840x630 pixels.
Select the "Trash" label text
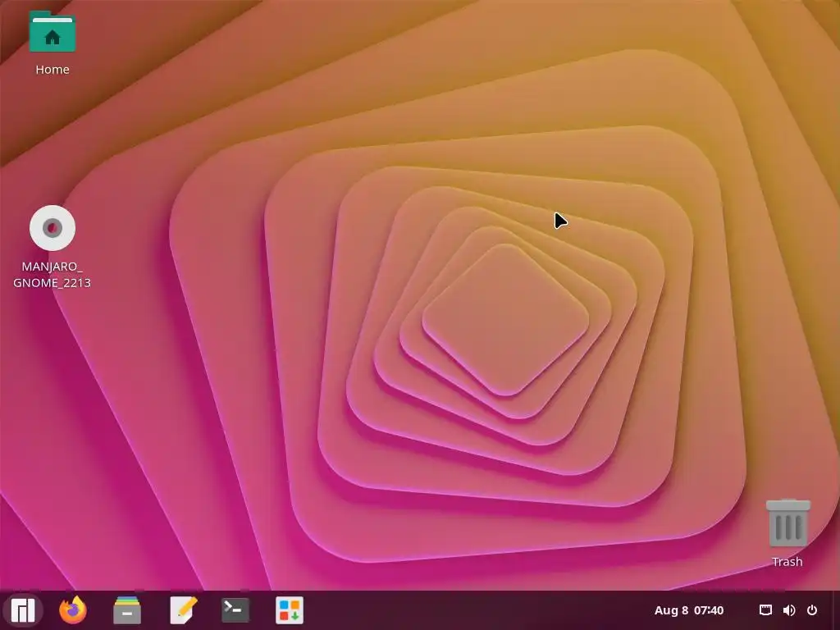(x=787, y=561)
